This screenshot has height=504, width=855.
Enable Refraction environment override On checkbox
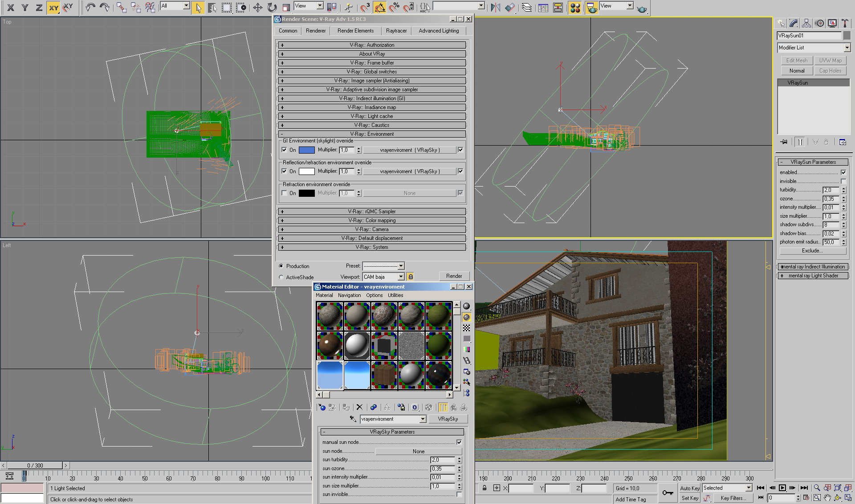285,193
